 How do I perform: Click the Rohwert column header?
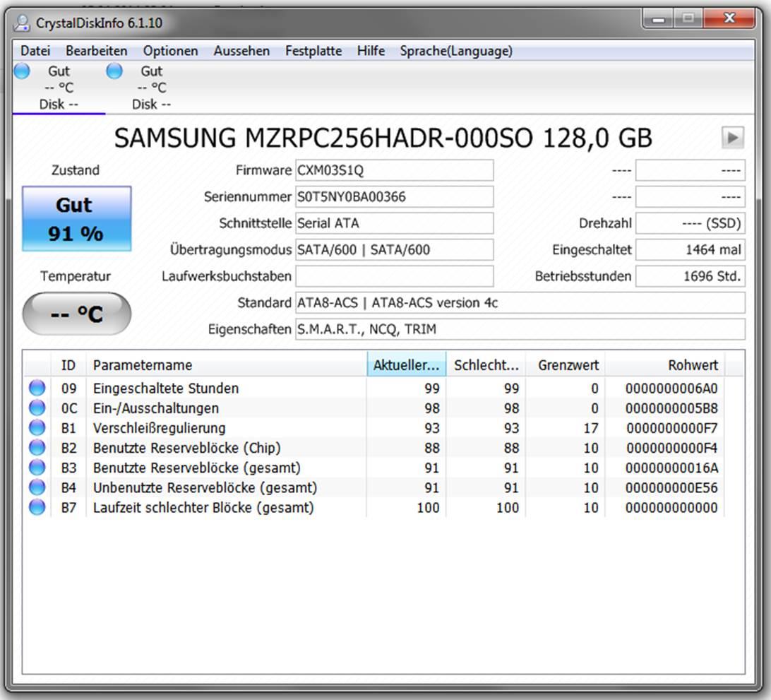[665, 365]
